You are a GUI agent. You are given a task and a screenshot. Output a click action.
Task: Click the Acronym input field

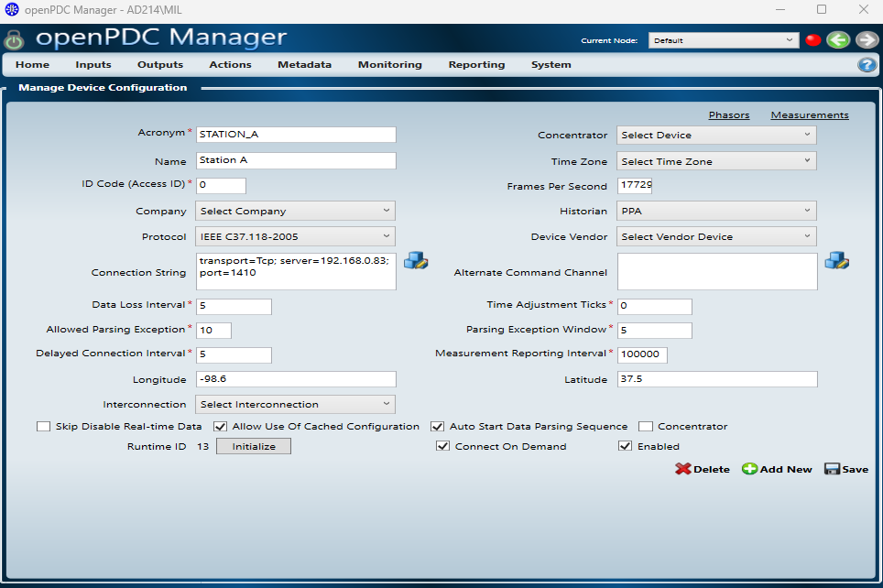click(x=296, y=135)
